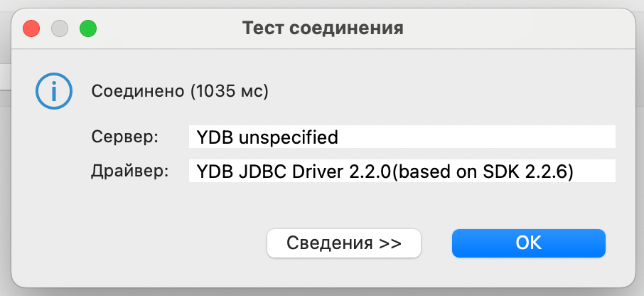The image size is (644, 296).
Task: Close the Тест соединения dialog with red button
Action: click(32, 29)
